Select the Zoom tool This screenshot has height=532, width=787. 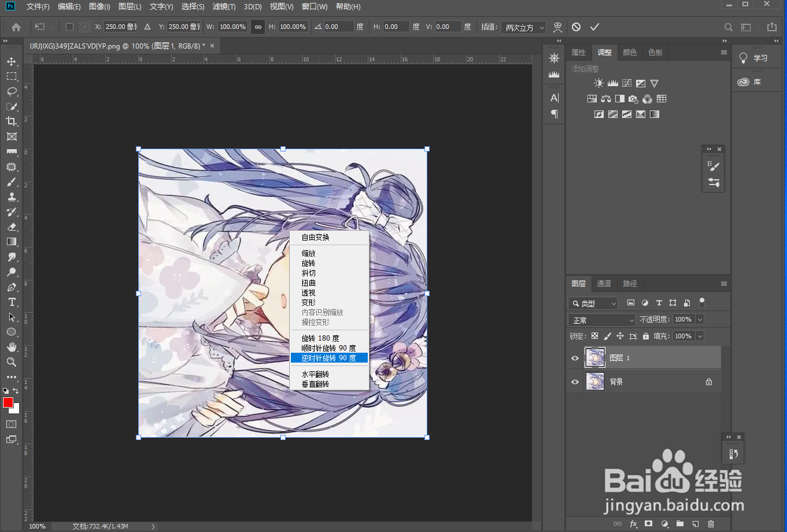[12, 362]
